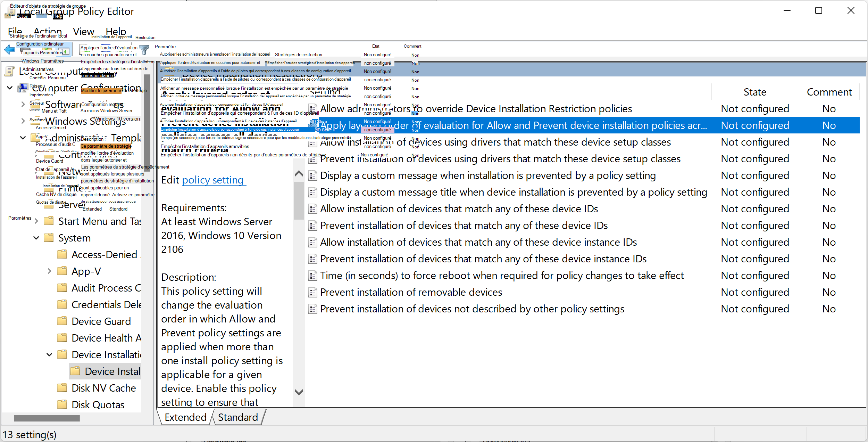Click policy icon beside Prevent installation of removable devices

(x=313, y=293)
